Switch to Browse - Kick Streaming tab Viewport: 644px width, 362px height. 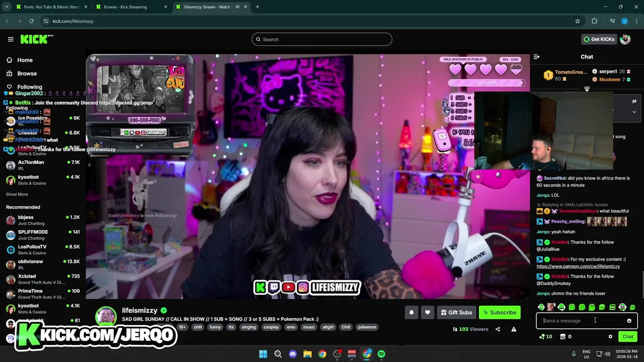click(131, 7)
